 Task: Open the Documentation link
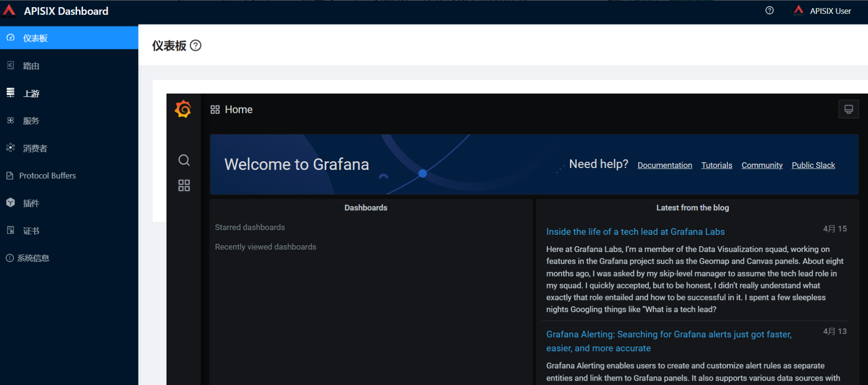tap(665, 165)
